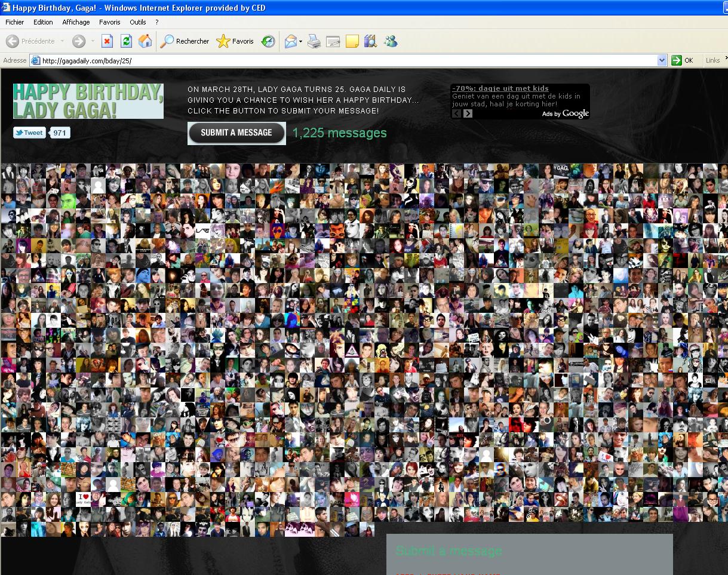The width and height of the screenshot is (728, 575).
Task: Open the '-70%: dagje uit met kids' ad link
Action: pos(500,88)
